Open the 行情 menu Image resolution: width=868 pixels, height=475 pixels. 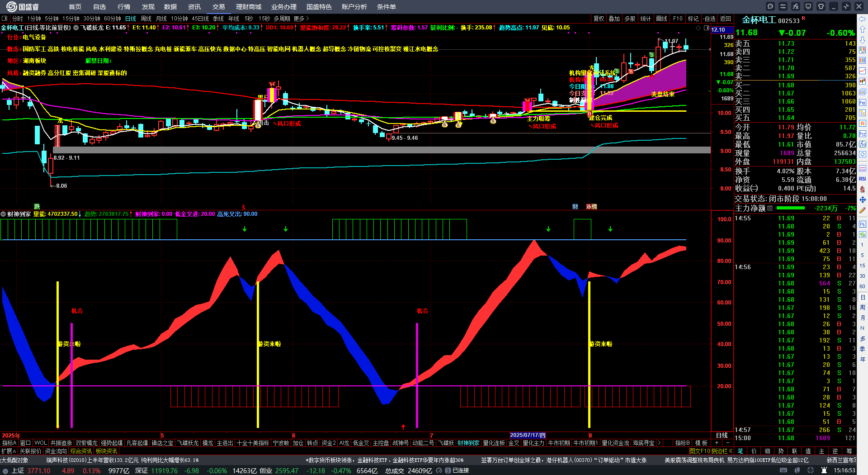pos(124,7)
